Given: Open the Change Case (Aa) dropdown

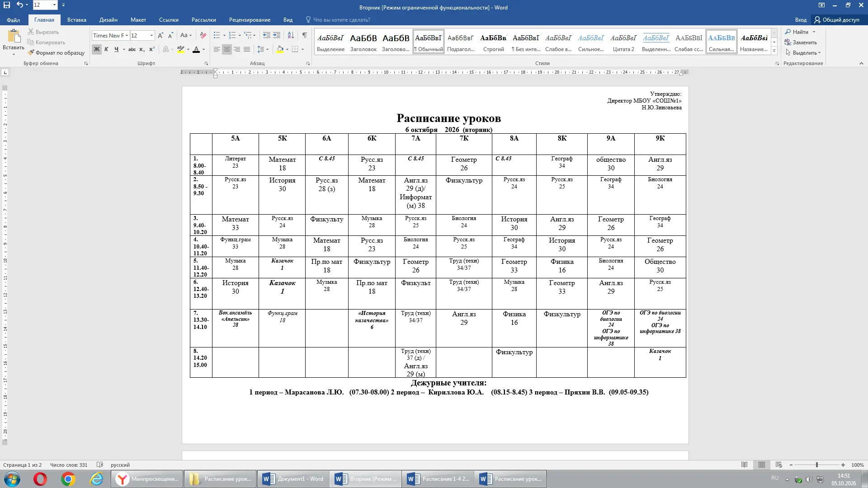Looking at the screenshot, I should [x=186, y=35].
